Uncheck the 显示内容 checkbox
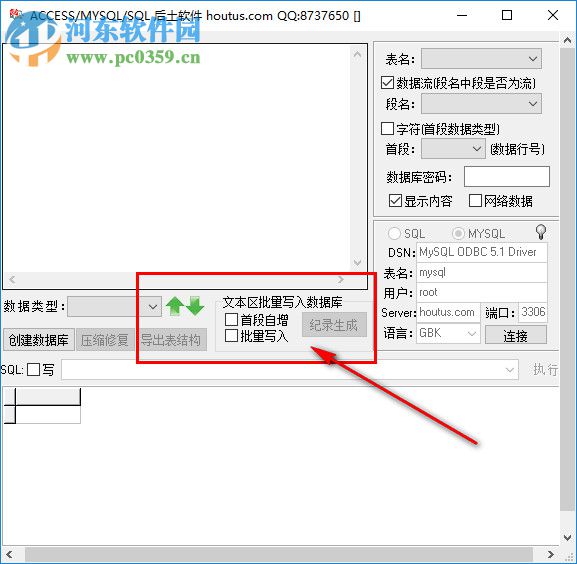 click(395, 201)
